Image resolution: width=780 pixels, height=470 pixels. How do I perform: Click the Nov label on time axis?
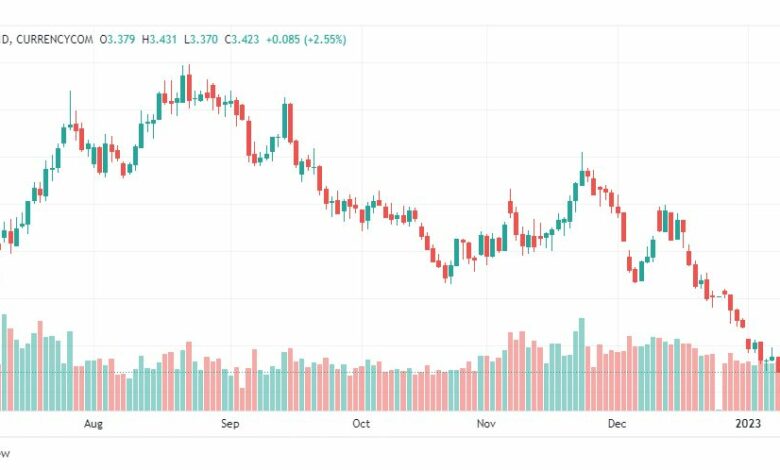click(x=486, y=424)
